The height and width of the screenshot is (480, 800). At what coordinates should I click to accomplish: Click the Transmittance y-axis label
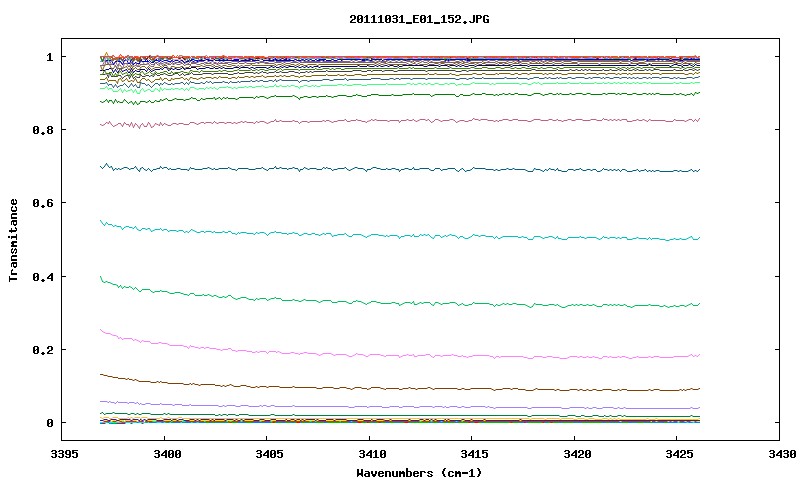[13, 240]
